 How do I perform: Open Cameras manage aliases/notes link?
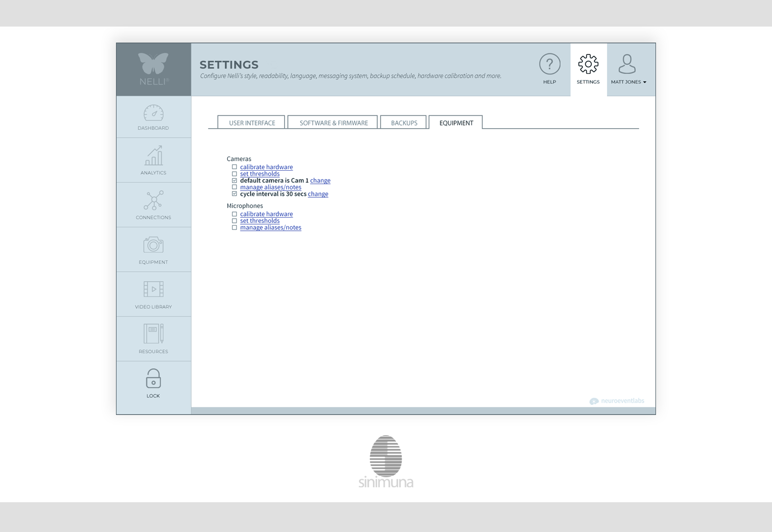click(270, 187)
